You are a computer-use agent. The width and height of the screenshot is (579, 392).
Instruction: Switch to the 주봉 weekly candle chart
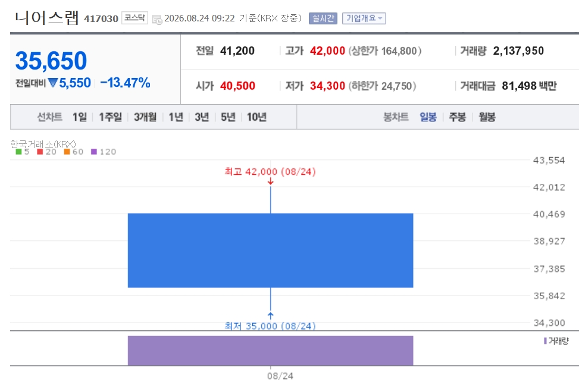pos(457,117)
